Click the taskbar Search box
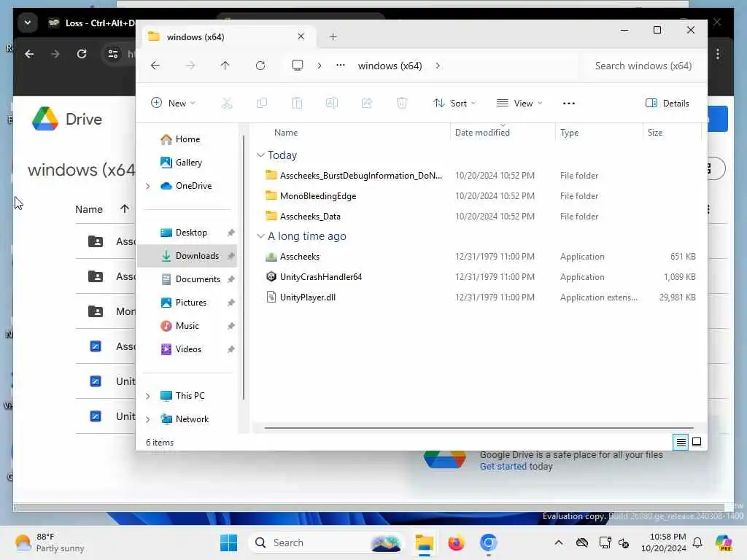 325,542
